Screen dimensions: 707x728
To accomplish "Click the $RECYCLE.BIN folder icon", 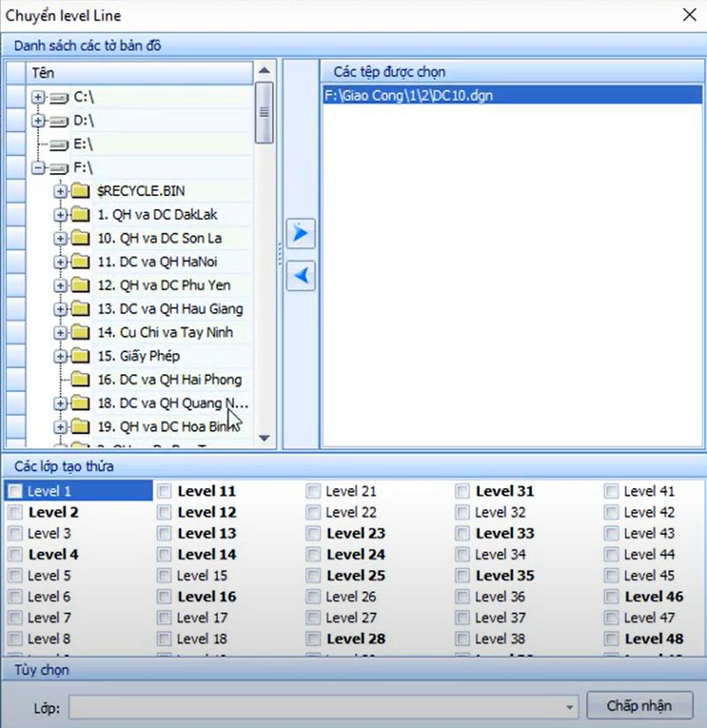I will pos(81,191).
